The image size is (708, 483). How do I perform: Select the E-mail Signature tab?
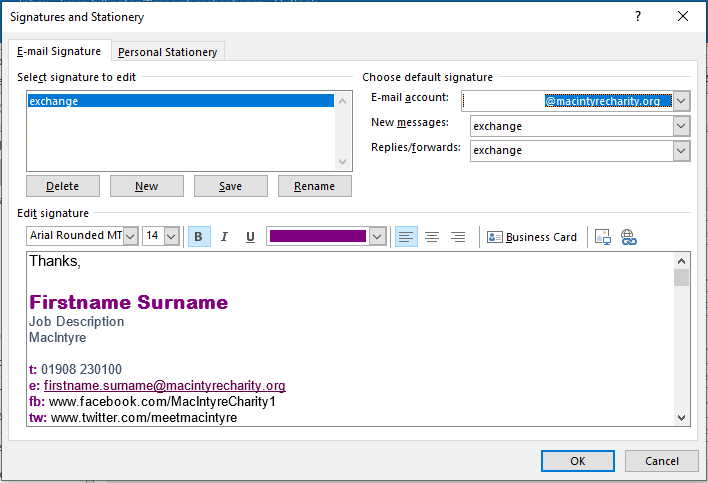point(59,52)
